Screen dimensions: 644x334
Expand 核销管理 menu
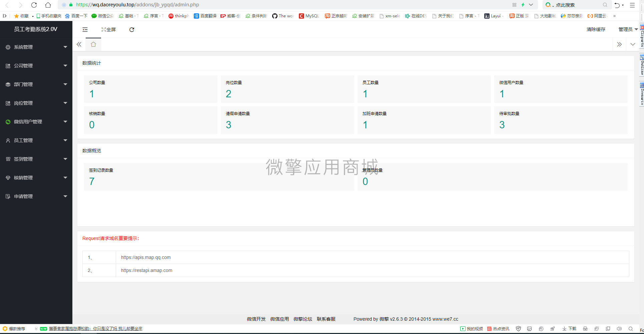36,178
